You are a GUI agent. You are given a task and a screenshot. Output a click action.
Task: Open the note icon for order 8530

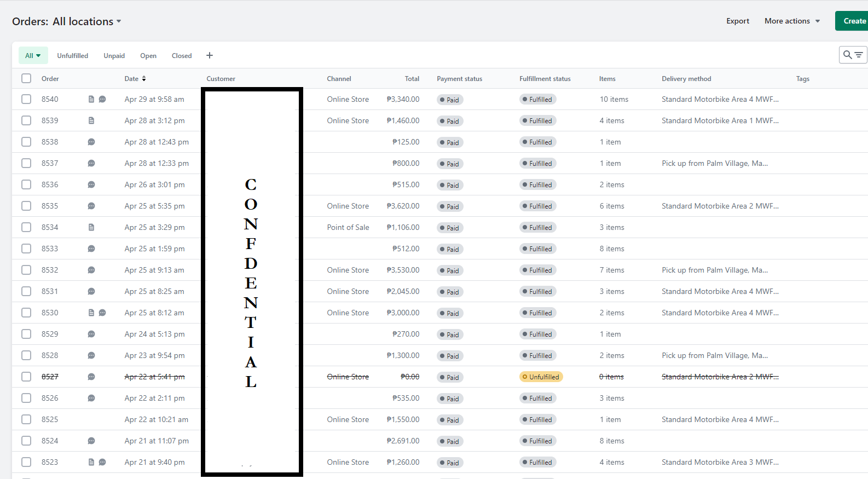(x=91, y=313)
